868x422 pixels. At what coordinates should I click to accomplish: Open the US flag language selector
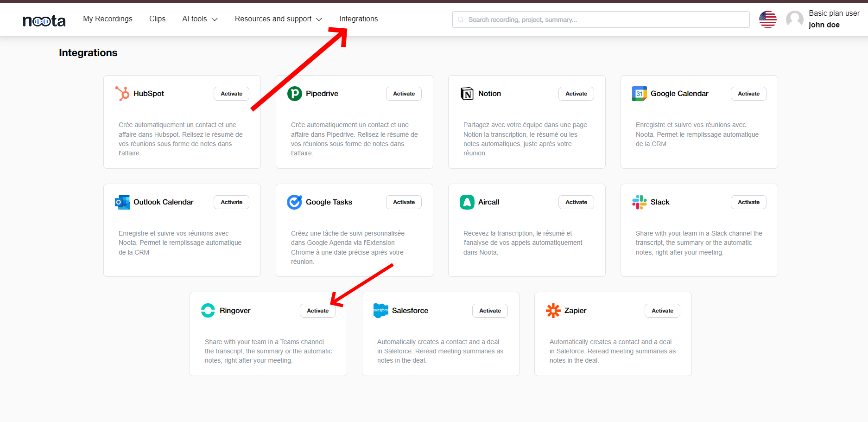pos(767,19)
